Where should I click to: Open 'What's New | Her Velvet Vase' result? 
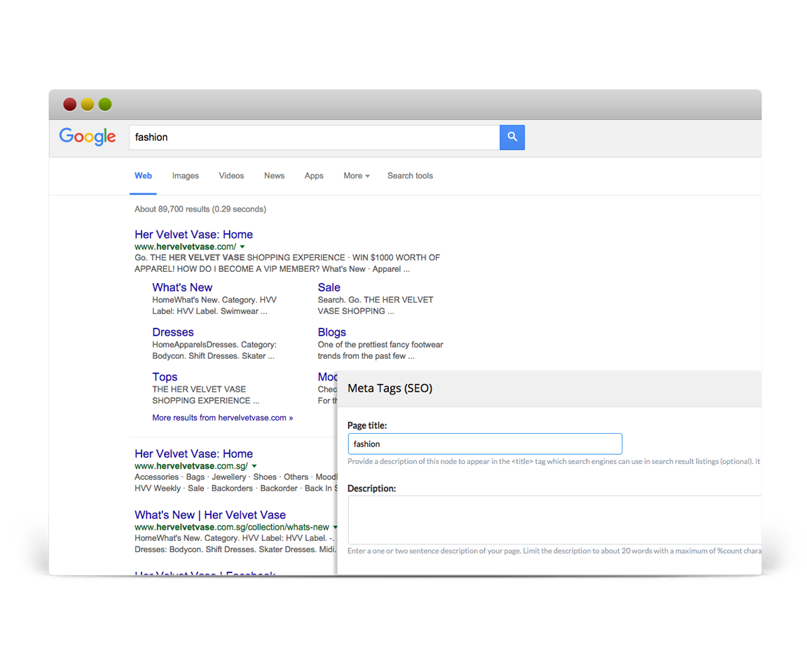click(x=210, y=515)
